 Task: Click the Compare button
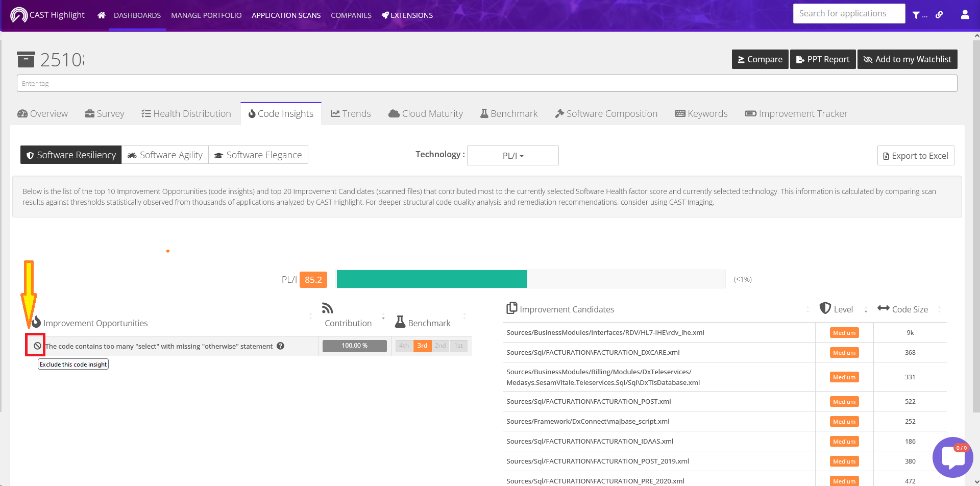tap(760, 59)
